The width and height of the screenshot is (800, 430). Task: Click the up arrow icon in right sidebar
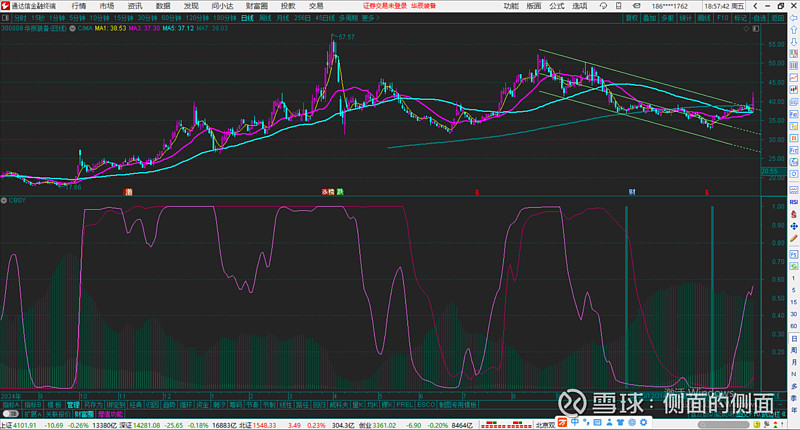coord(794,30)
